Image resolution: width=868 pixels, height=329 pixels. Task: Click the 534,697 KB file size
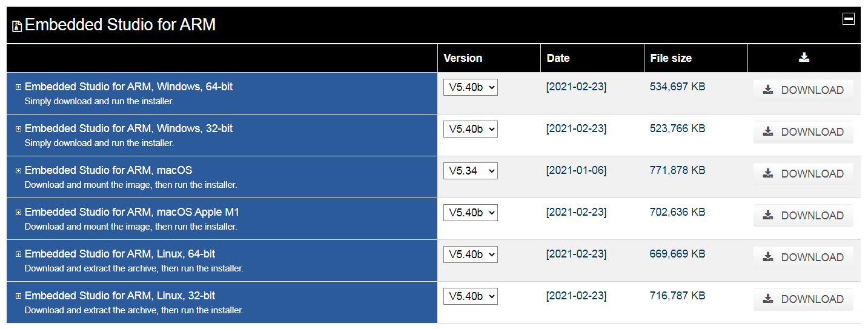point(677,87)
